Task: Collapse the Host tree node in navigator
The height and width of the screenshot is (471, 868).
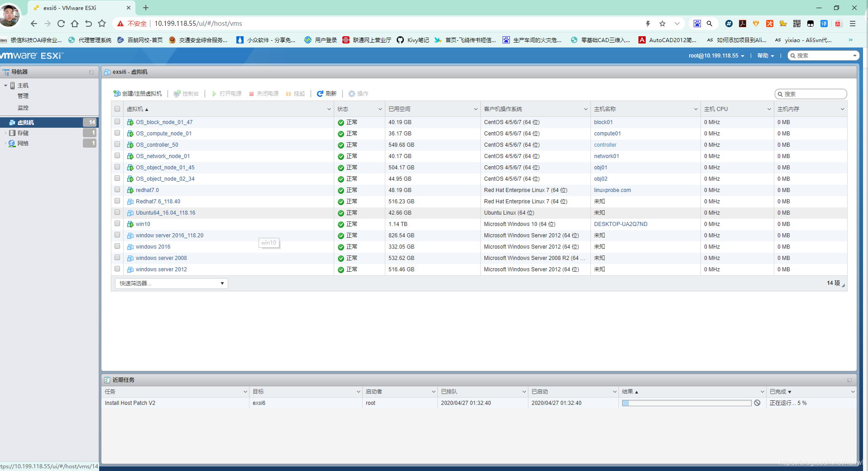Action: [x=5, y=86]
